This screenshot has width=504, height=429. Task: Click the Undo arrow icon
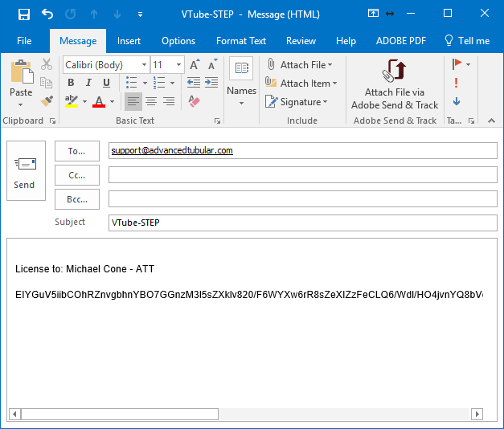click(47, 14)
